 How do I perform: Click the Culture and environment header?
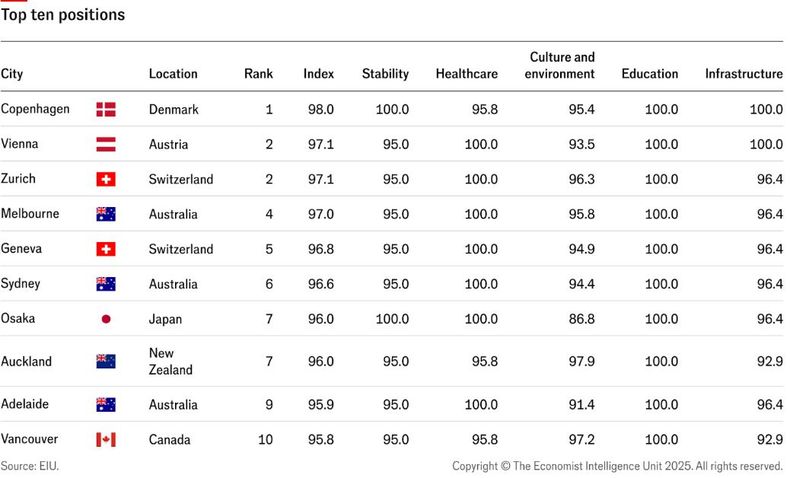click(560, 65)
